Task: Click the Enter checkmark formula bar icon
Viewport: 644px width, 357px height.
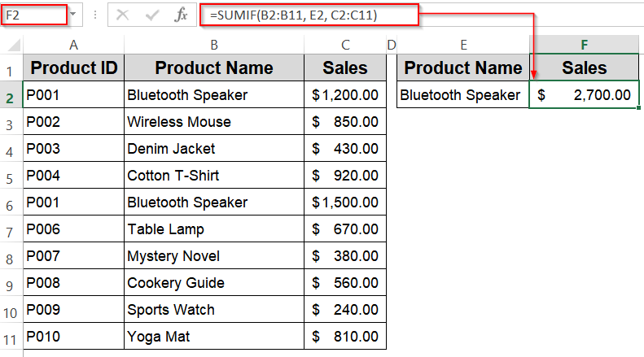Action: point(152,15)
